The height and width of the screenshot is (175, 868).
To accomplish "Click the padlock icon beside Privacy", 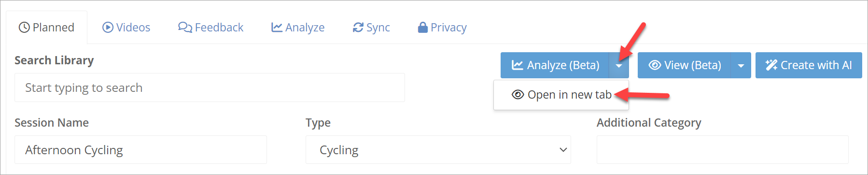I will [x=422, y=28].
